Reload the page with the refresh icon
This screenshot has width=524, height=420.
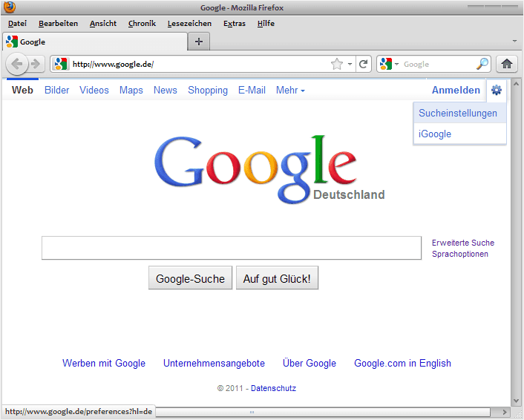pyautogui.click(x=363, y=64)
